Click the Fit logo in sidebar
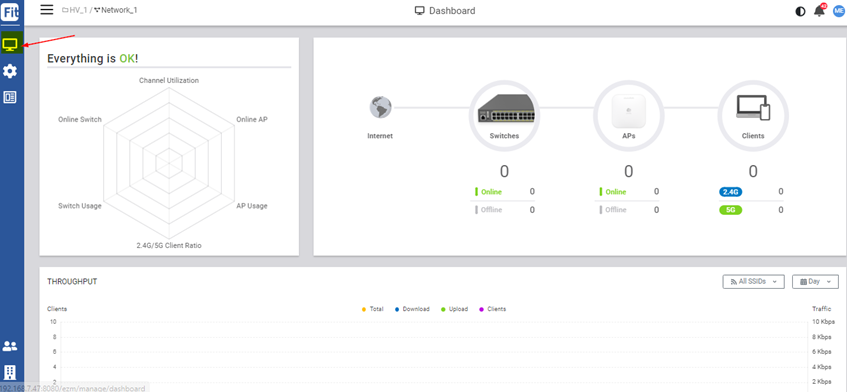 tap(10, 11)
